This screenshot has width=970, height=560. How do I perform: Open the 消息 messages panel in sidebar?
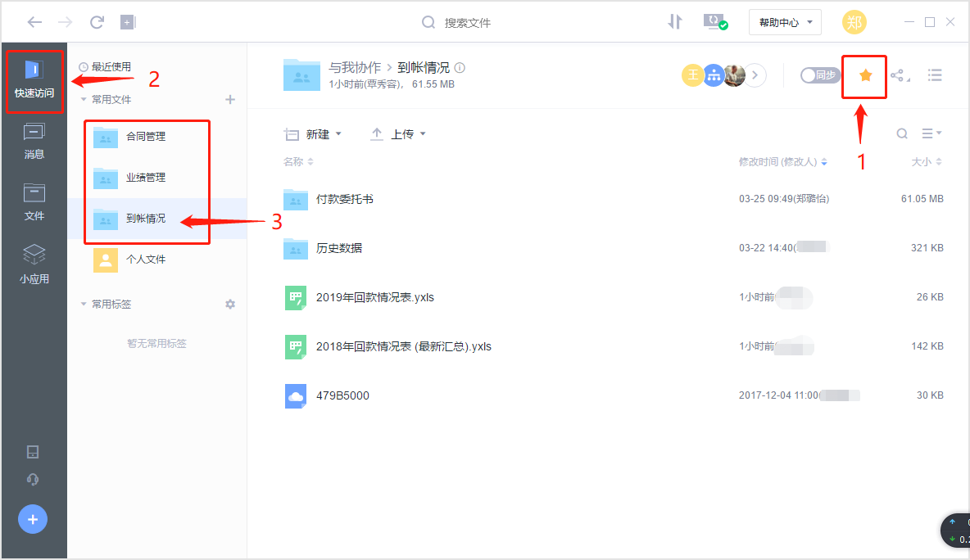(34, 139)
